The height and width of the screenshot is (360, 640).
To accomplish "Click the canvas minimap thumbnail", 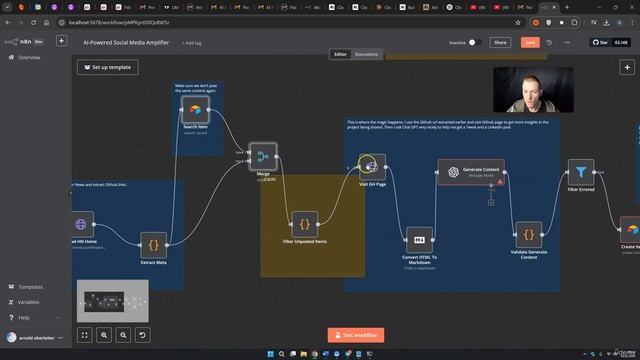I will 113,301.
